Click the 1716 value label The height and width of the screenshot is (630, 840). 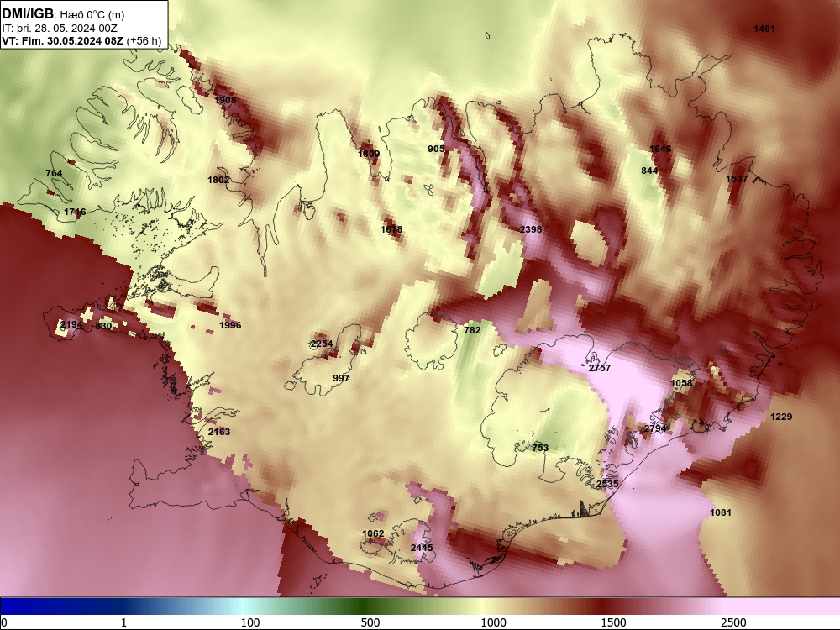[x=75, y=213]
